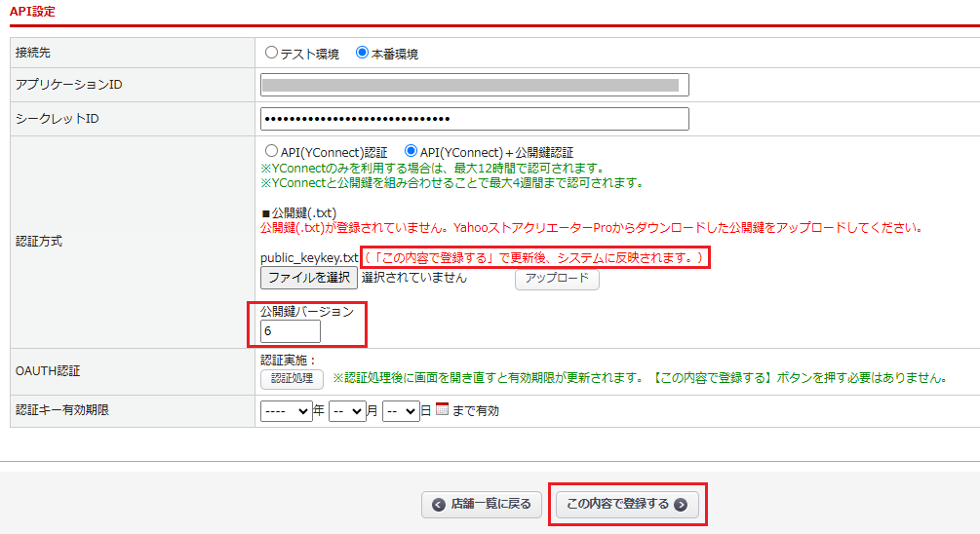Click the 公開鍵バージョン input box

[x=290, y=331]
